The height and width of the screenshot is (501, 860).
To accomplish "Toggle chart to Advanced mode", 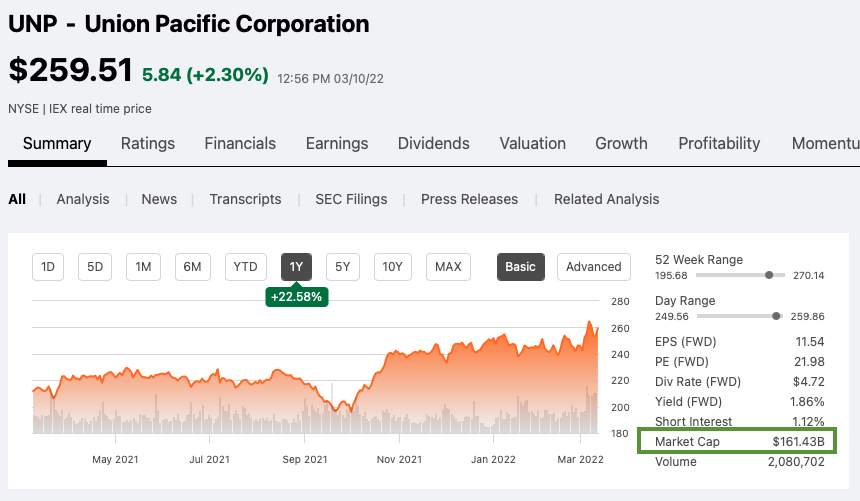I will click(x=593, y=267).
